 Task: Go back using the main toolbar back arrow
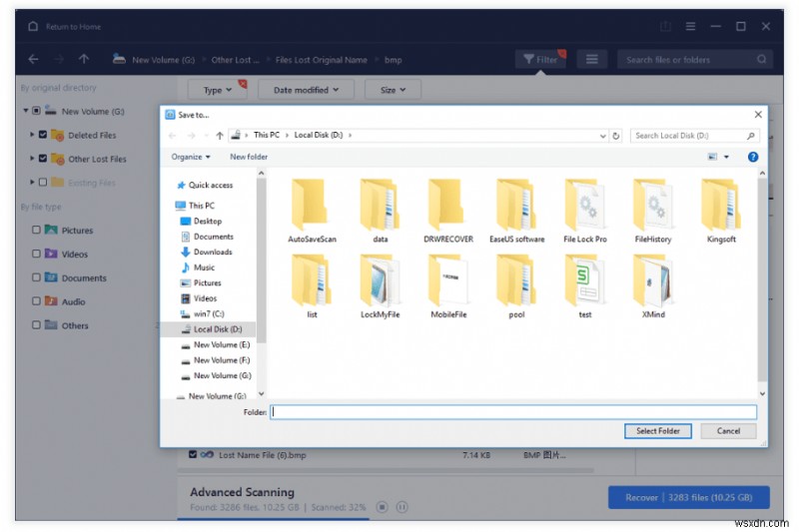point(34,59)
